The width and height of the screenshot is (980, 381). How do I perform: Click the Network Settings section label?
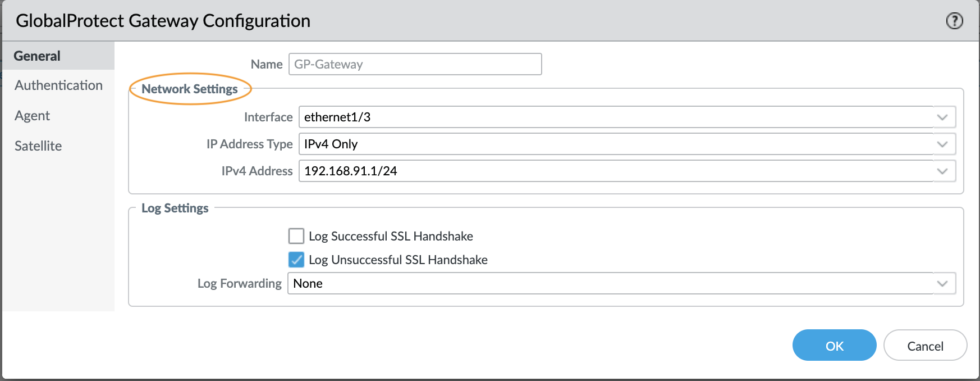click(x=190, y=89)
